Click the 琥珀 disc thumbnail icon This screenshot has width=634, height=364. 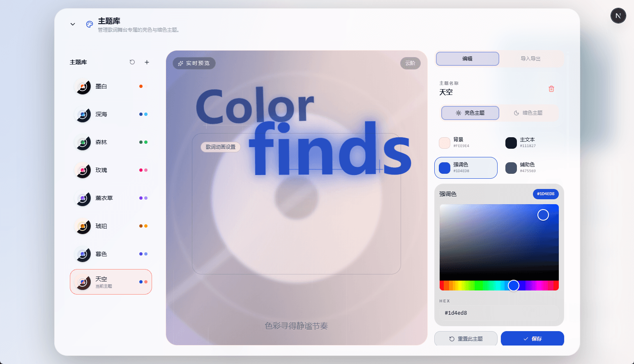pos(83,226)
